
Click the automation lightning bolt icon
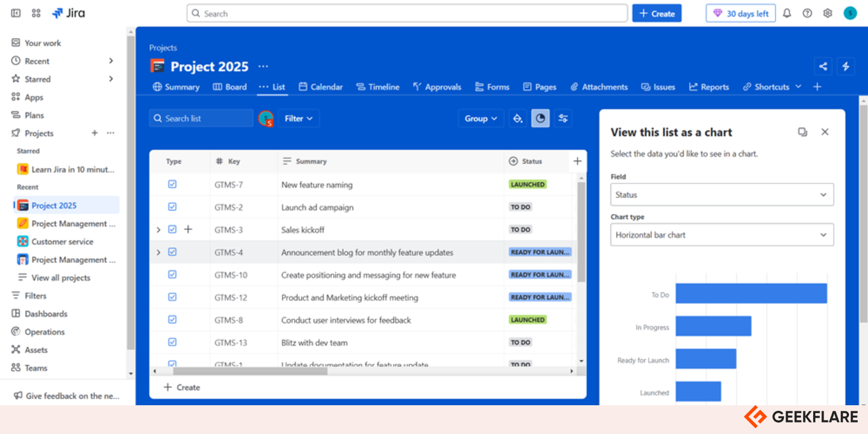pos(846,66)
